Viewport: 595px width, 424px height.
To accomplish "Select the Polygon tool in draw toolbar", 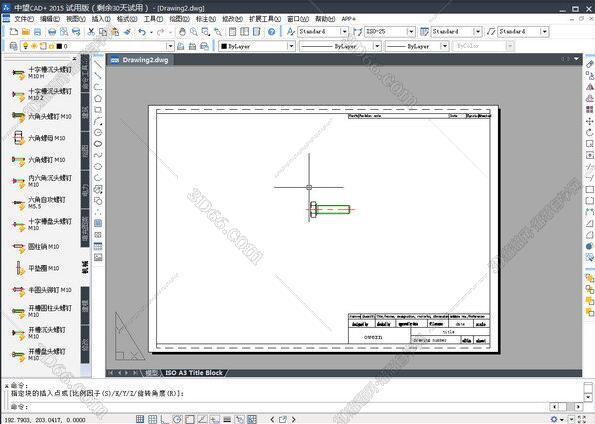I will tap(98, 99).
